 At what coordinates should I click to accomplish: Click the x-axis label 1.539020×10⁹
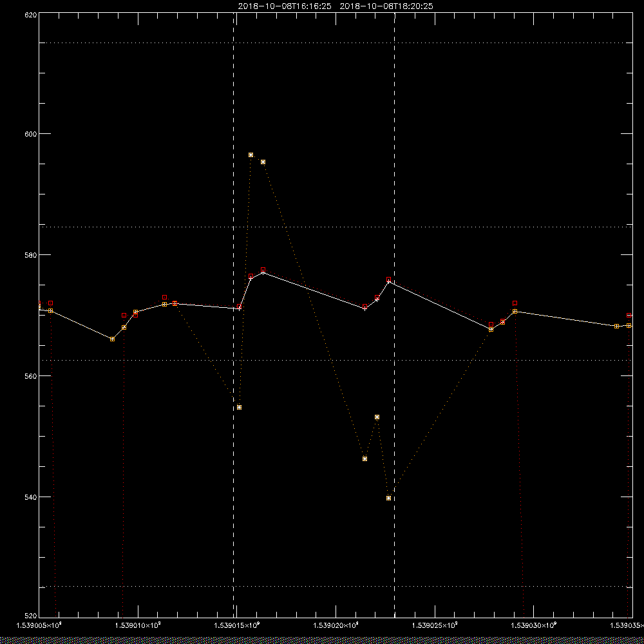(336, 625)
